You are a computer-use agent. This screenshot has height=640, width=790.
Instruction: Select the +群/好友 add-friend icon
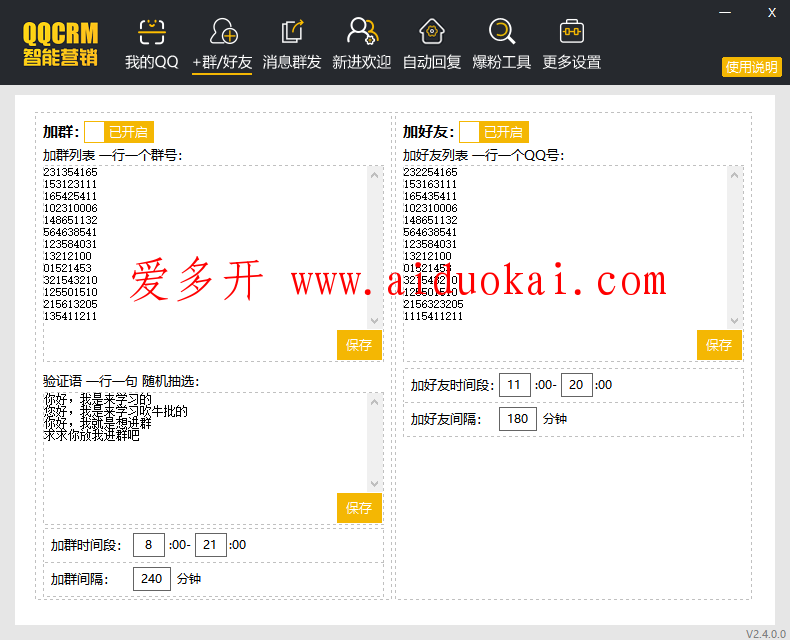[223, 31]
